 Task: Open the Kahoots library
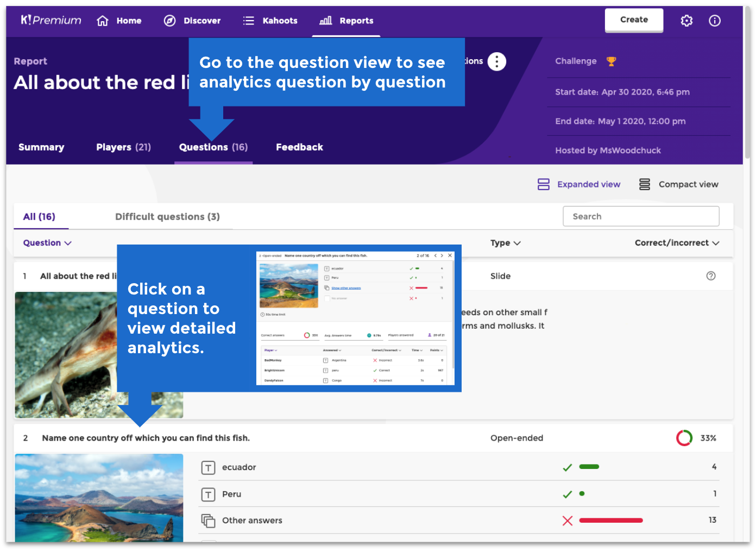[270, 21]
